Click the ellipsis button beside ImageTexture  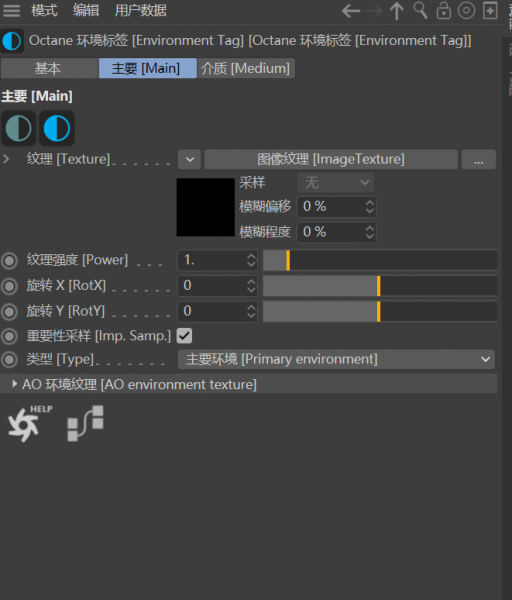click(479, 159)
